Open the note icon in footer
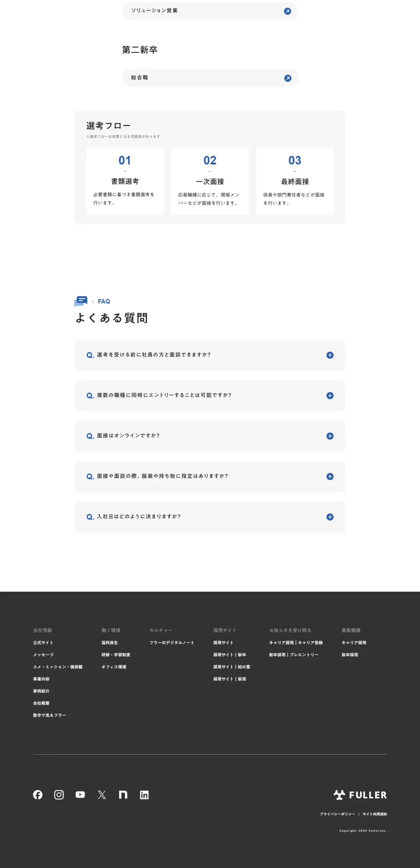This screenshot has height=868, width=420. tap(123, 795)
